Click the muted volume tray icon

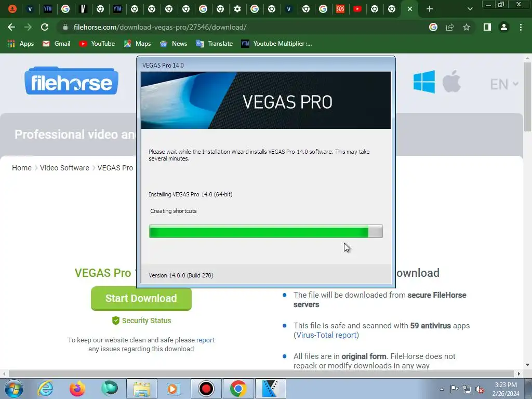(x=480, y=390)
